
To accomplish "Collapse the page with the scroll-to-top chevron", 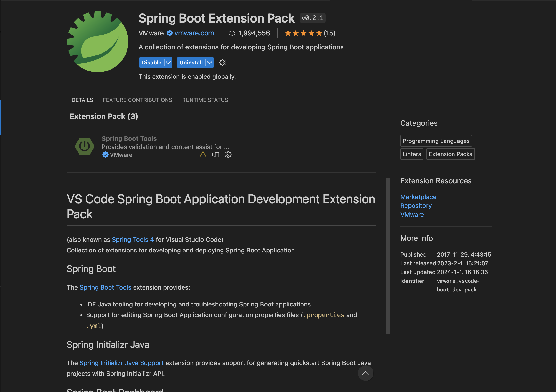I will pos(365,373).
